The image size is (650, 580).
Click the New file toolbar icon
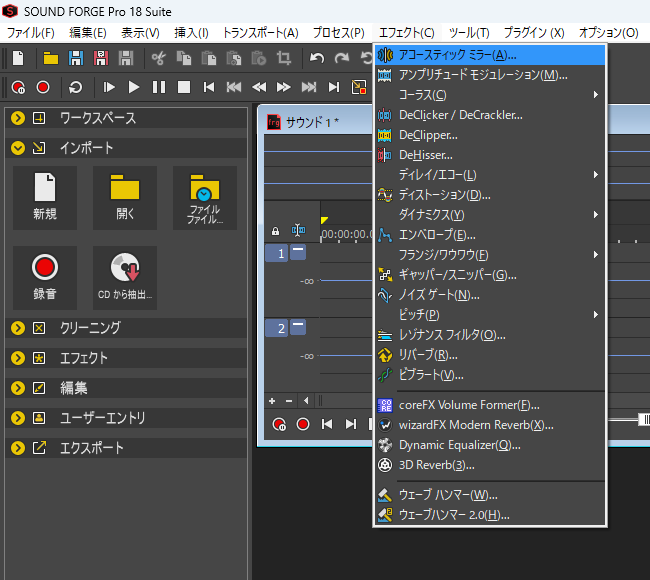[18, 58]
